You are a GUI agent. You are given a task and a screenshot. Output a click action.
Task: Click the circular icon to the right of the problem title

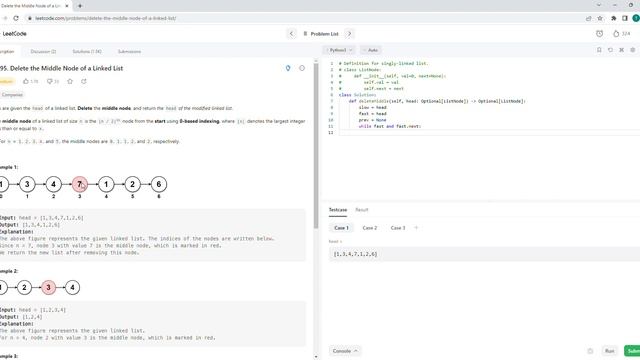point(302,68)
